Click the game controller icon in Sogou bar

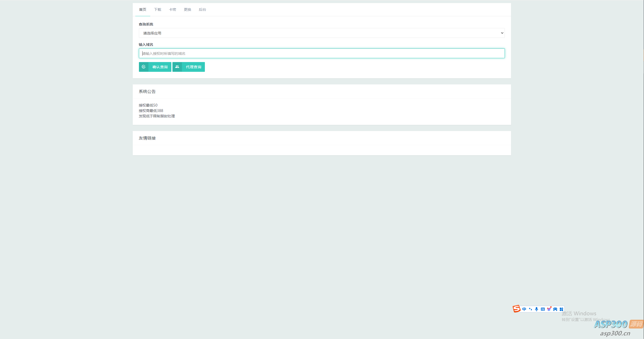[555, 309]
